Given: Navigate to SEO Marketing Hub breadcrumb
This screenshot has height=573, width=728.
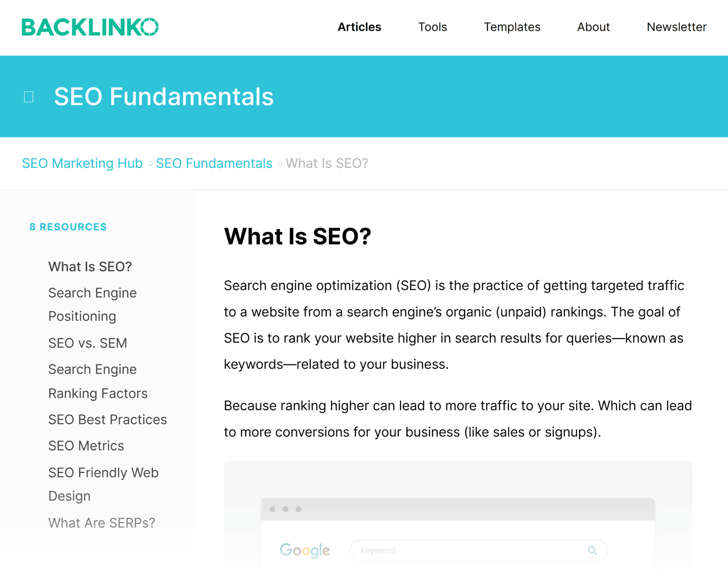Looking at the screenshot, I should (82, 163).
